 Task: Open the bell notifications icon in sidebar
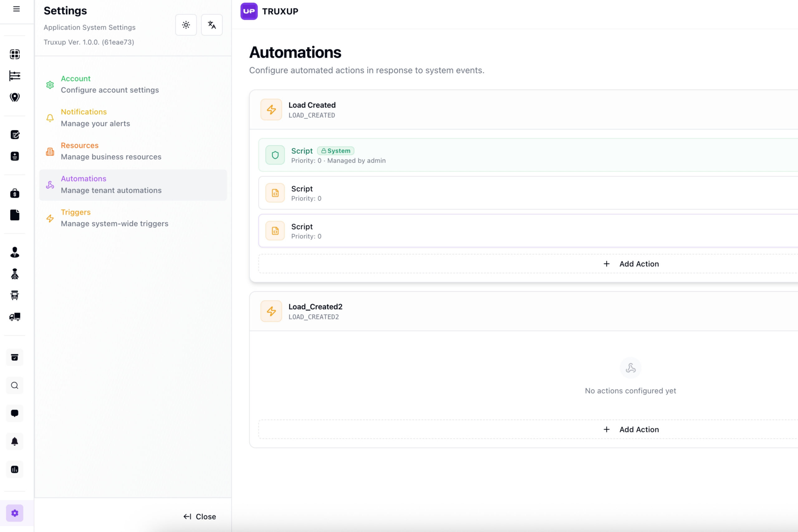coord(15,441)
